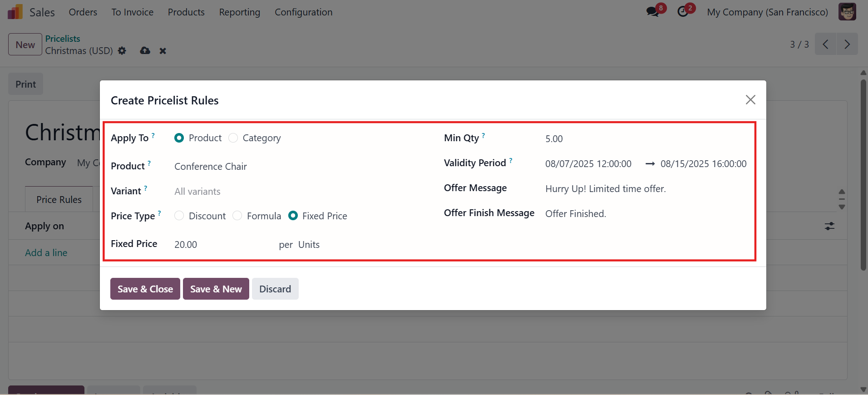Open the Configuration menu
This screenshot has width=868, height=395.
coord(304,12)
